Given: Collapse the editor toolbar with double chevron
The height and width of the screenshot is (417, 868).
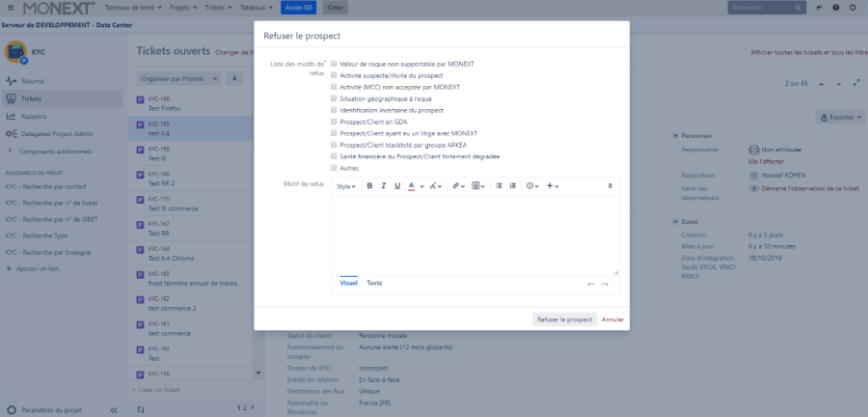Looking at the screenshot, I should click(609, 185).
